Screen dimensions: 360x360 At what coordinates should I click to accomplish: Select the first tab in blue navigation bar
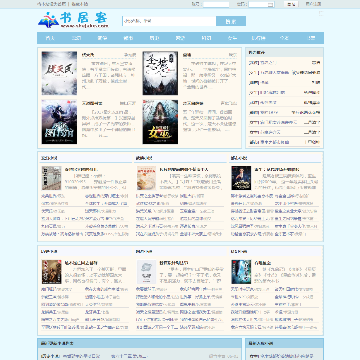click(50, 38)
